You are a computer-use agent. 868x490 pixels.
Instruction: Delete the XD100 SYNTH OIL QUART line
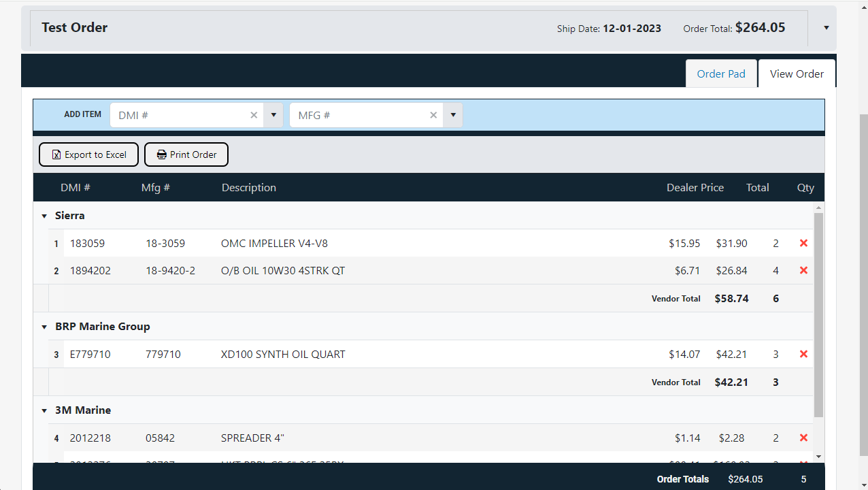pos(803,354)
